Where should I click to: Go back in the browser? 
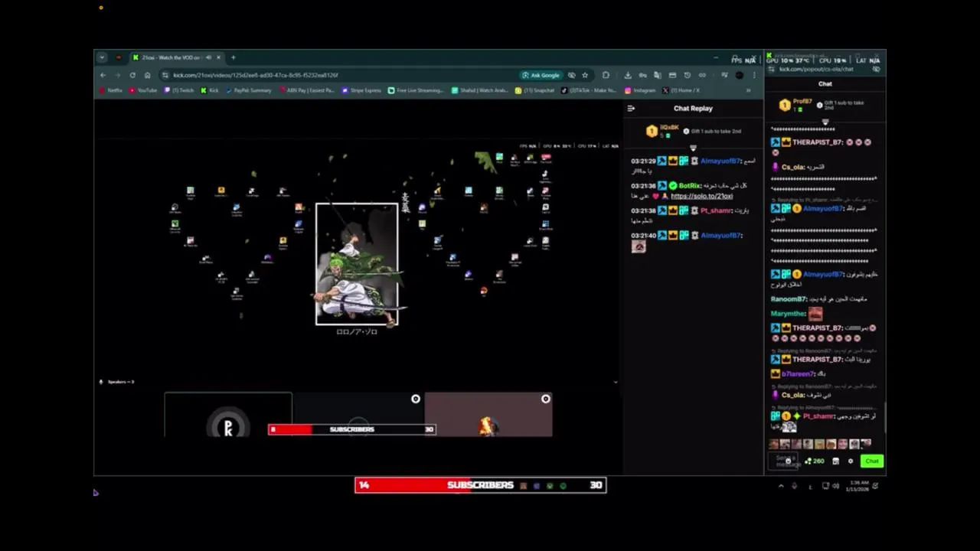103,75
